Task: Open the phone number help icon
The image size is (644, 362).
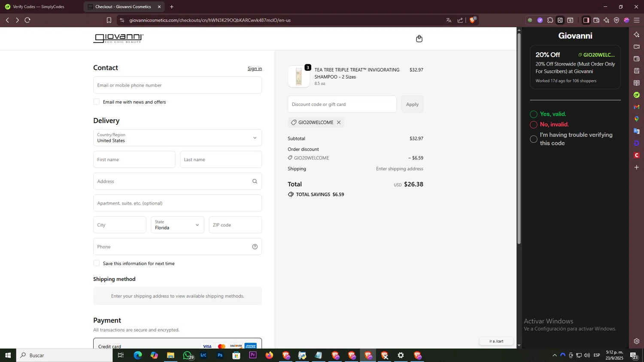Action: click(255, 247)
